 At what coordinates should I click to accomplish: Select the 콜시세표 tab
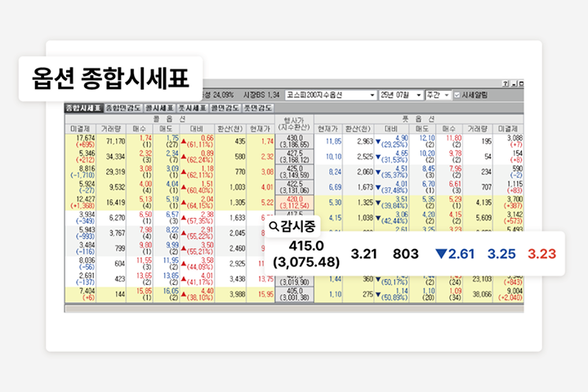157,107
